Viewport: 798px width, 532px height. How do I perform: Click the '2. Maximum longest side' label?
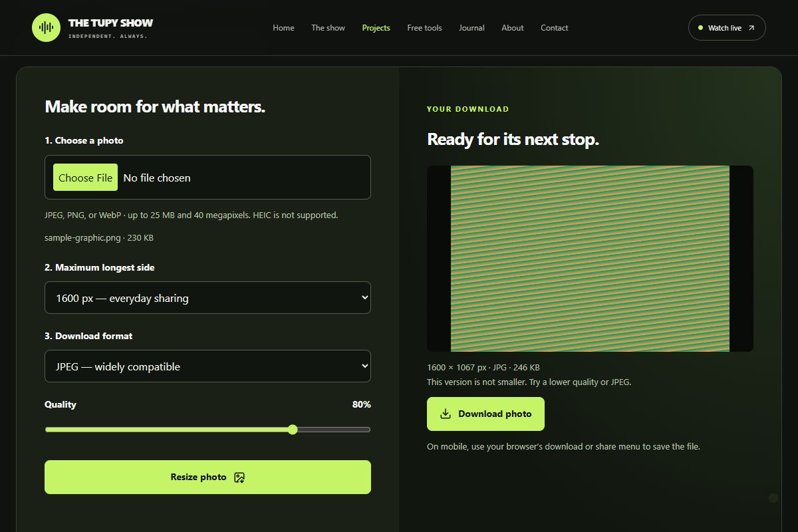pyautogui.click(x=100, y=267)
